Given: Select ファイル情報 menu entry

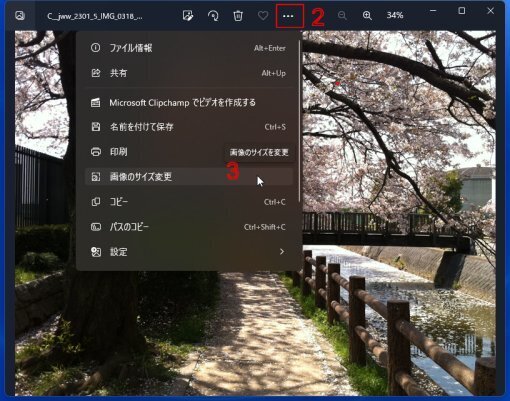Looking at the screenshot, I should pos(189,48).
